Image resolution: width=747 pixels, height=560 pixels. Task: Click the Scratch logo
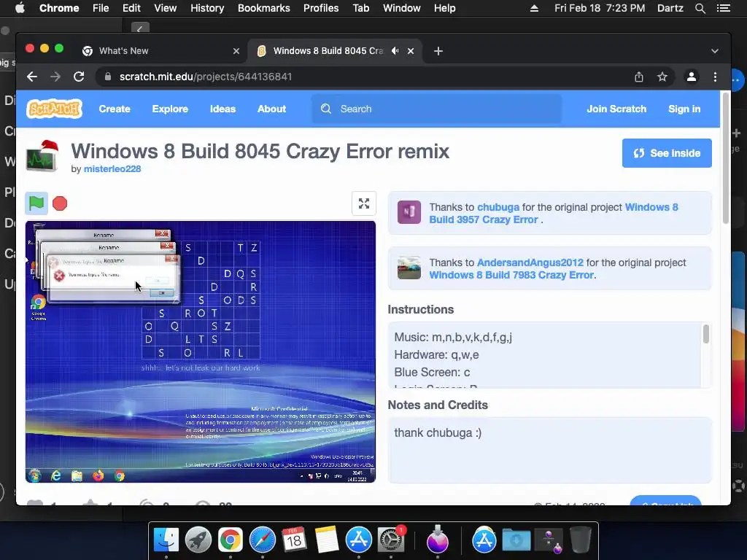tap(54, 109)
